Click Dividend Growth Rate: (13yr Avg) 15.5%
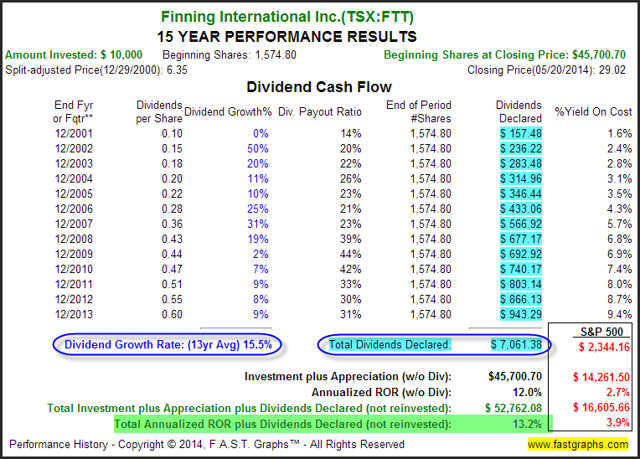Viewport: 640px width, 459px height. click(168, 345)
